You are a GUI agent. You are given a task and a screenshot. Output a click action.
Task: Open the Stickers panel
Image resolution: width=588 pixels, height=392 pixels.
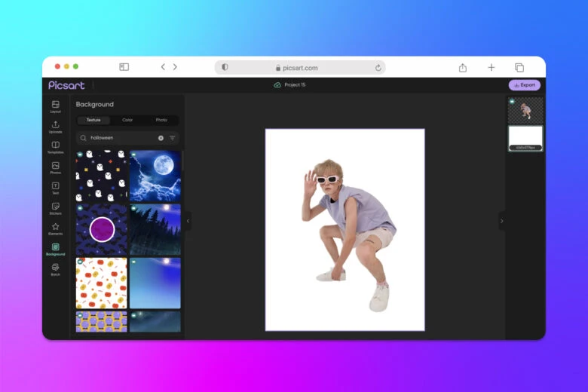[x=55, y=208]
